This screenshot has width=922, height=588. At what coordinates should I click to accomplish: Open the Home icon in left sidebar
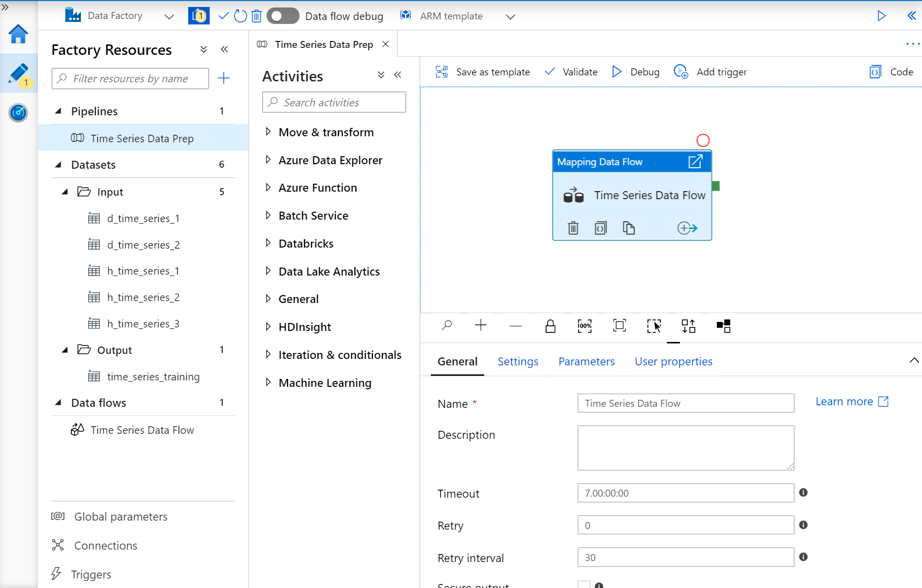click(18, 34)
